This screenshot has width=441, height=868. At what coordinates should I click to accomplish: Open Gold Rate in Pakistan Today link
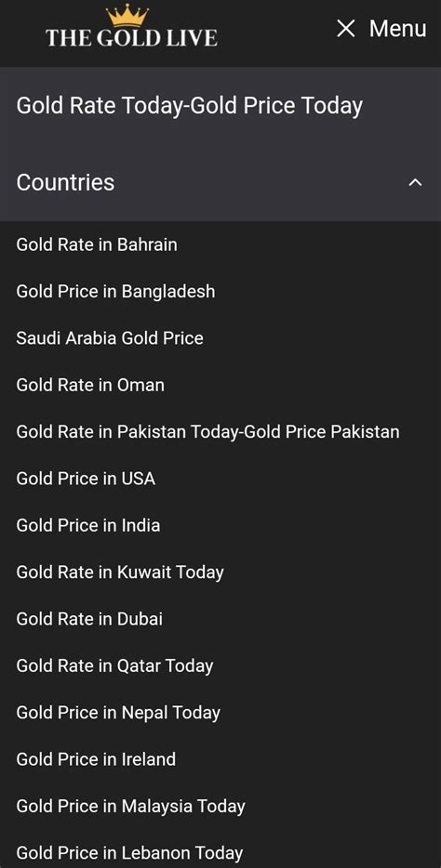pyautogui.click(x=207, y=432)
